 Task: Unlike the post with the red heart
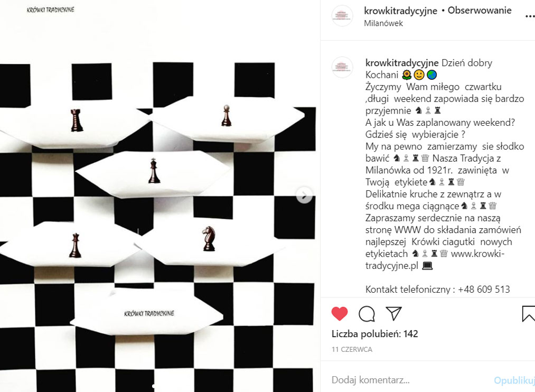tap(340, 314)
